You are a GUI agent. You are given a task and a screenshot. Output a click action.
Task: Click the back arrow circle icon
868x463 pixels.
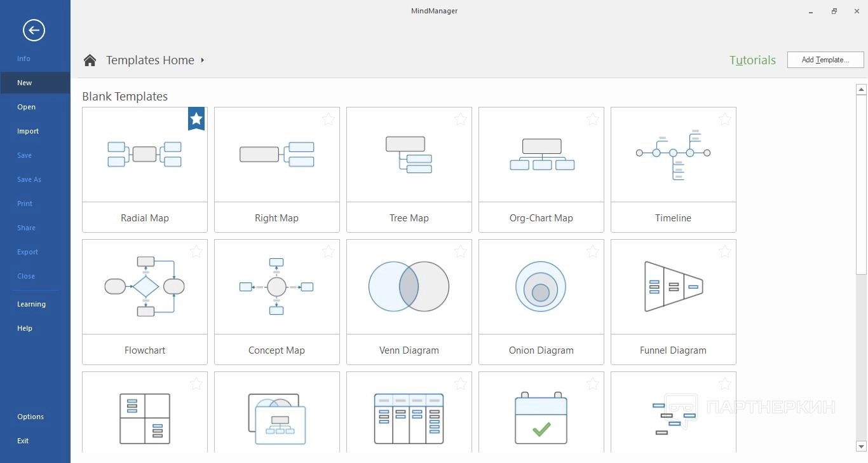(34, 30)
